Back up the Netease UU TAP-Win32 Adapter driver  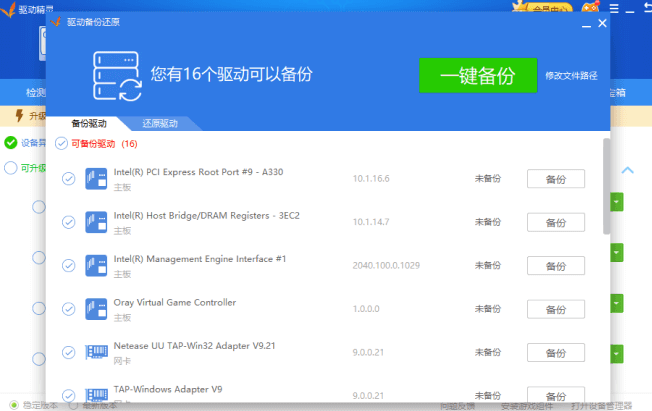coord(555,353)
